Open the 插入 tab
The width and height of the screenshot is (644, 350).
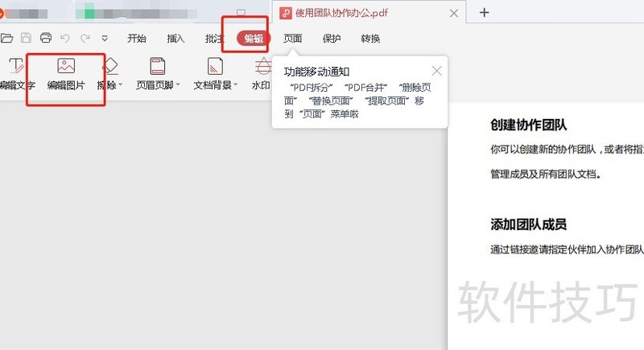click(x=175, y=38)
